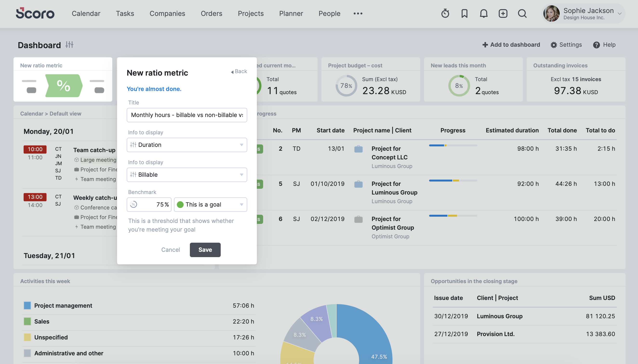Screen dimensions: 638x364
Task: Open the This is a goal dropdown
Action: coord(210,204)
